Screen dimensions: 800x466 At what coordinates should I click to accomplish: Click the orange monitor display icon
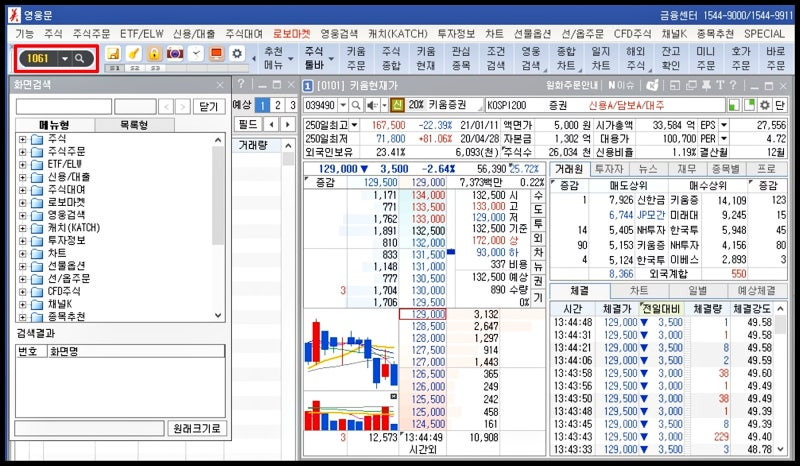[x=216, y=54]
